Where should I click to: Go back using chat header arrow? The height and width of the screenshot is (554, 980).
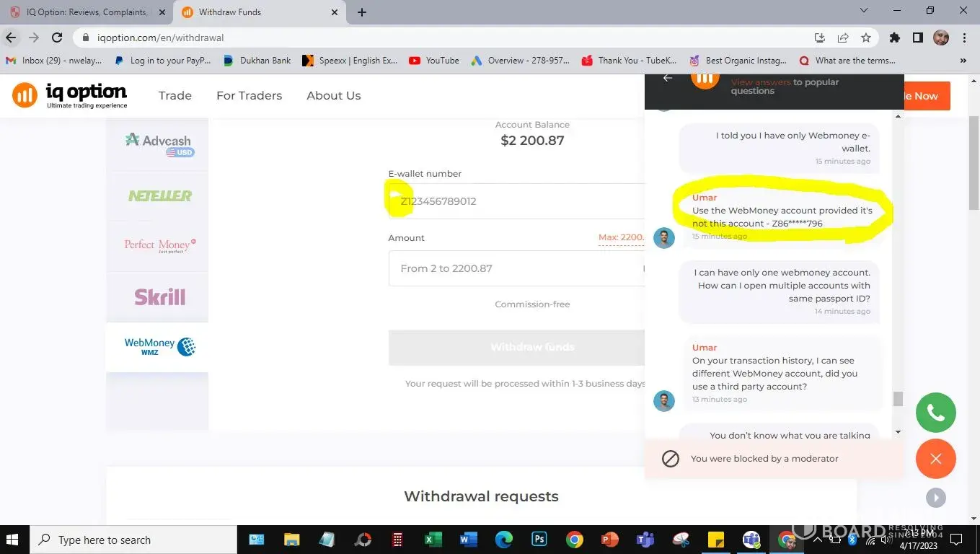[668, 78]
